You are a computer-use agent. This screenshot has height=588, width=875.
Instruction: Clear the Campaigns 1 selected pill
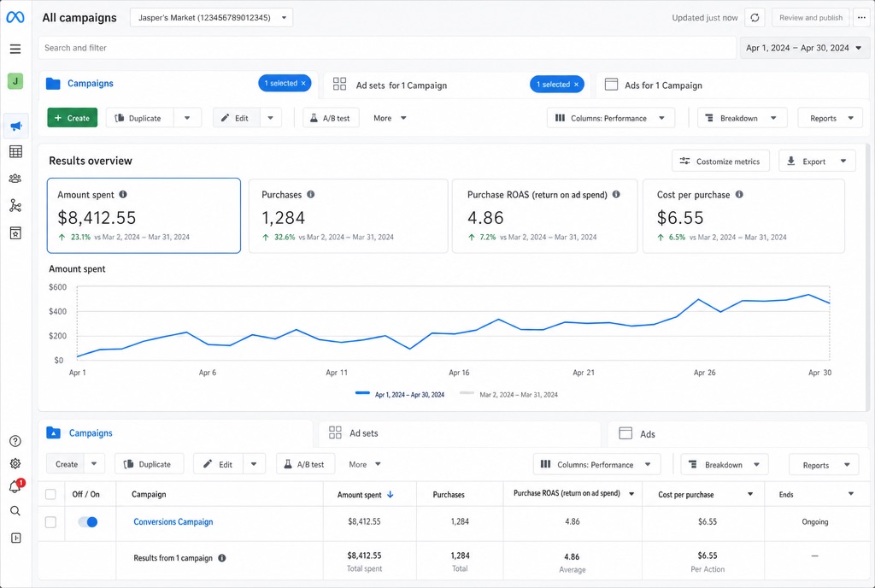pos(303,84)
